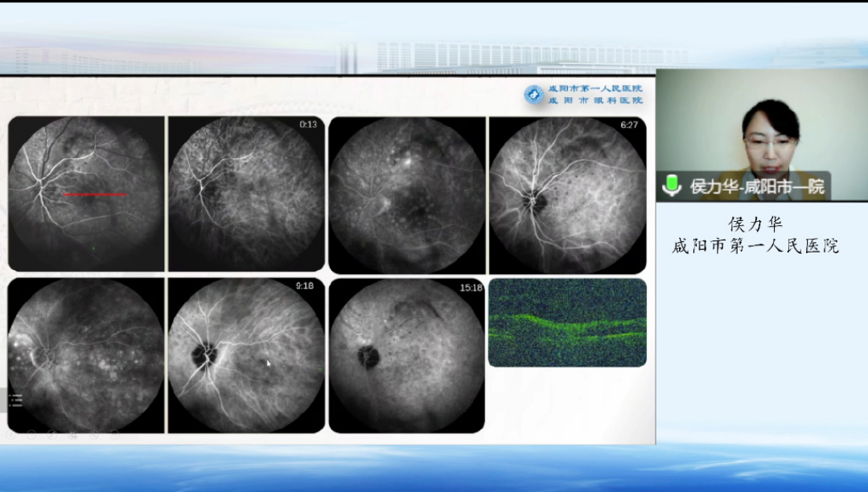The image size is (868, 492).
Task: Select the angiography image timestamped 0:13
Action: [245, 194]
